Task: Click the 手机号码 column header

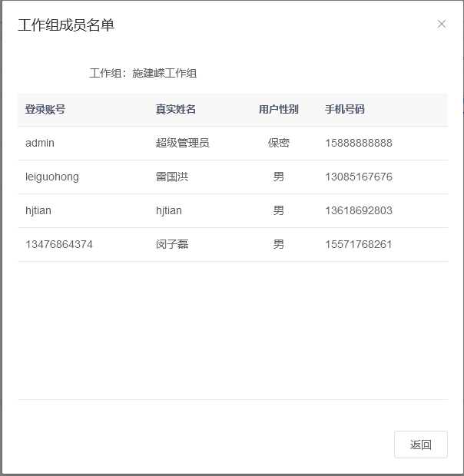Action: click(345, 110)
